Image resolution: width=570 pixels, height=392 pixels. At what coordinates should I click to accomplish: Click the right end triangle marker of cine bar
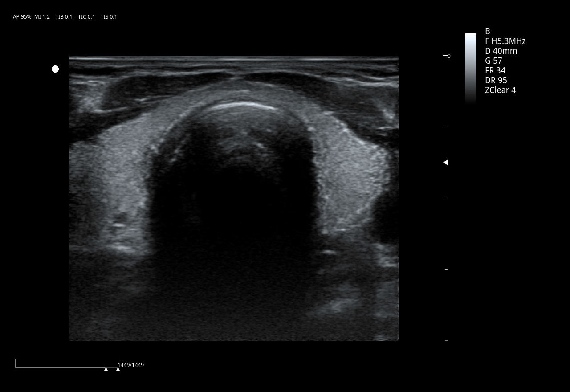[x=118, y=368]
